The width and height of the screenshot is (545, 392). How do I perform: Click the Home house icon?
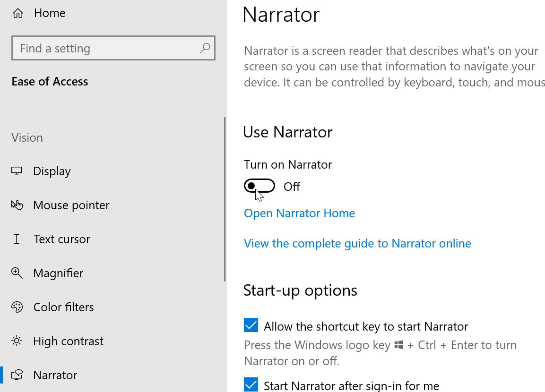click(x=18, y=13)
